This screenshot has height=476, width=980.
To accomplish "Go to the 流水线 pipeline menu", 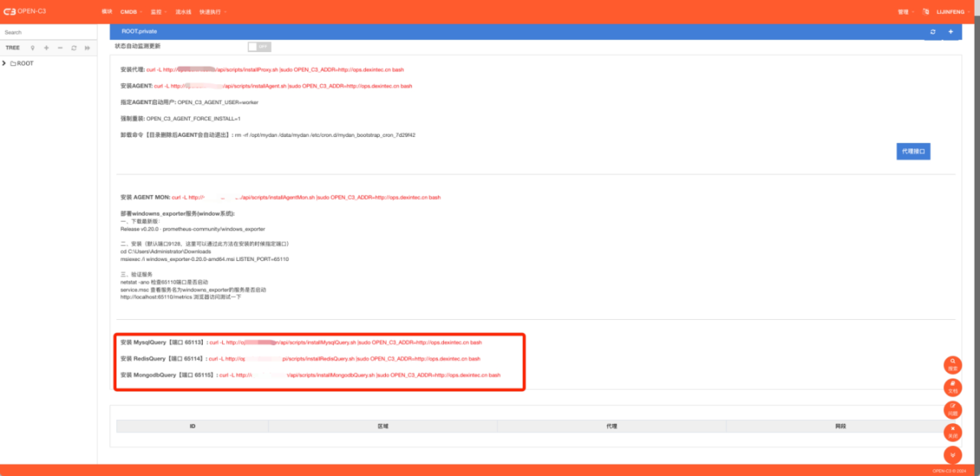I will click(x=183, y=12).
